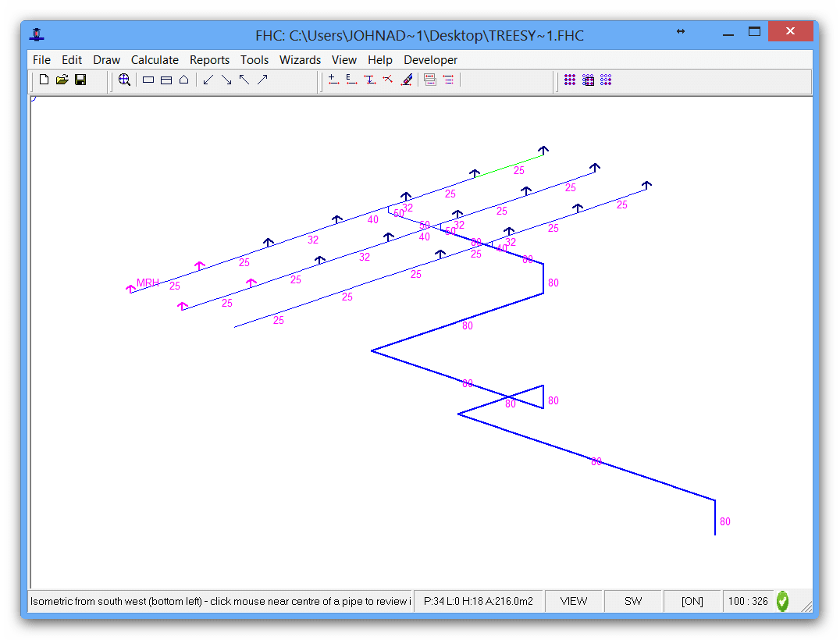Click the Open file folder icon
The height and width of the screenshot is (640, 840).
coord(62,80)
